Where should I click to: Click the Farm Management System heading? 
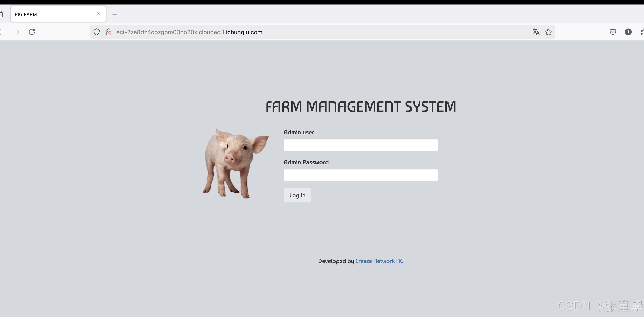pyautogui.click(x=361, y=107)
